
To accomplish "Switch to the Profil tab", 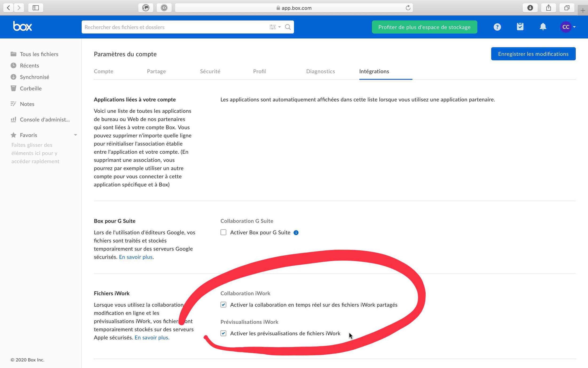I will click(259, 71).
